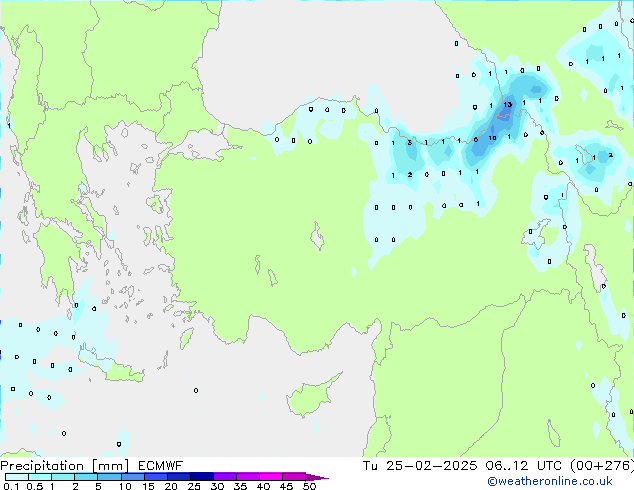
Task: Click the above-50 mm legend arrow tip
Action: pyautogui.click(x=317, y=477)
